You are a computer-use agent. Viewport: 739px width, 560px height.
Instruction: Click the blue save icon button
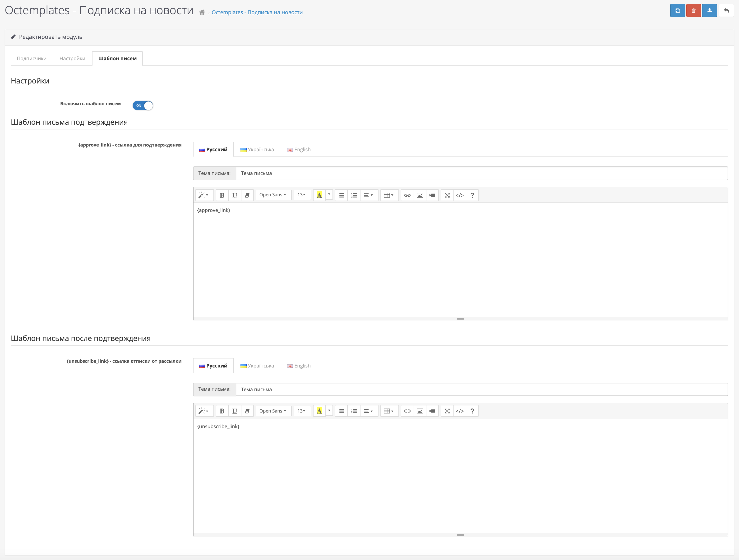click(677, 11)
